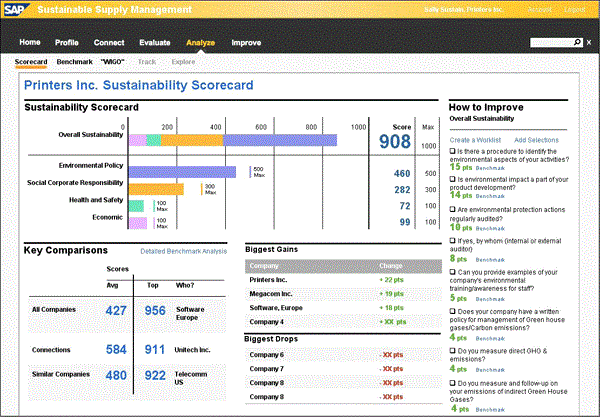Viewport: 600px width, 417px height.
Task: Check 'indirect Green House Gases' follow-up box
Action: (453, 383)
